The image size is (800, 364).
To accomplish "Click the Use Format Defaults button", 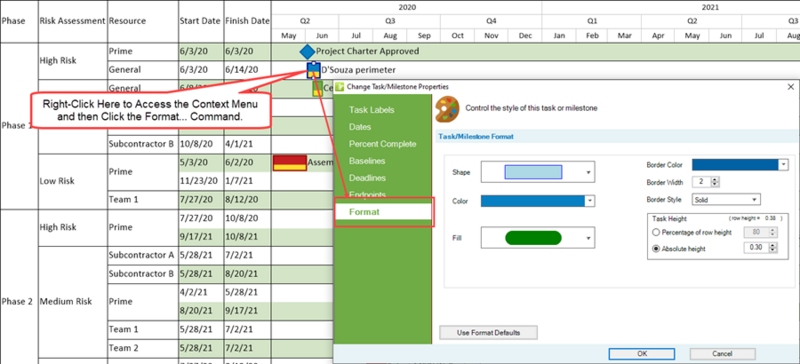I will [488, 333].
